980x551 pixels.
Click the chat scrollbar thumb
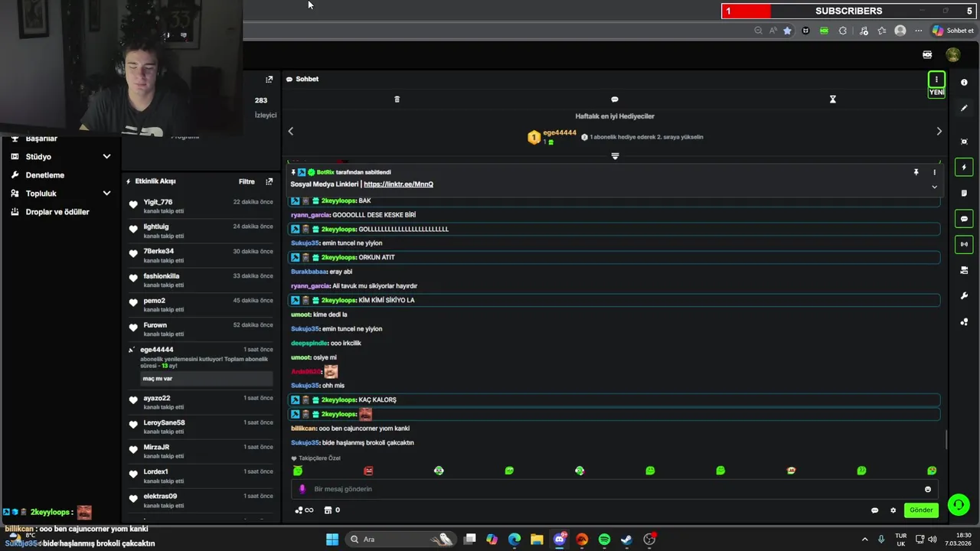coord(946,439)
